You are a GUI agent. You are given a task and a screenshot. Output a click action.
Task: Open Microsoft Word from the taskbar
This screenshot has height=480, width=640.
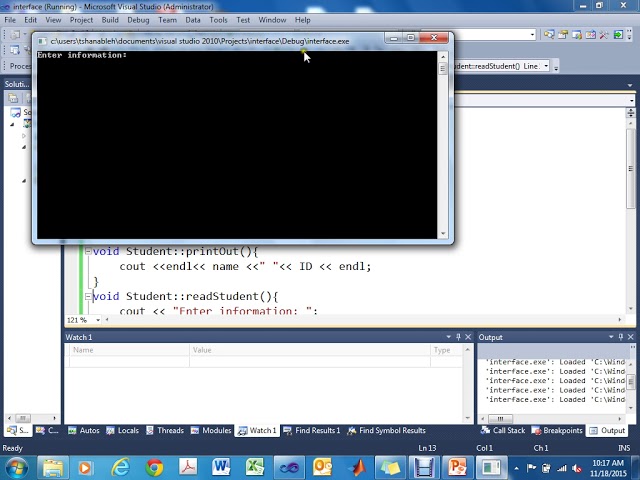tap(221, 467)
